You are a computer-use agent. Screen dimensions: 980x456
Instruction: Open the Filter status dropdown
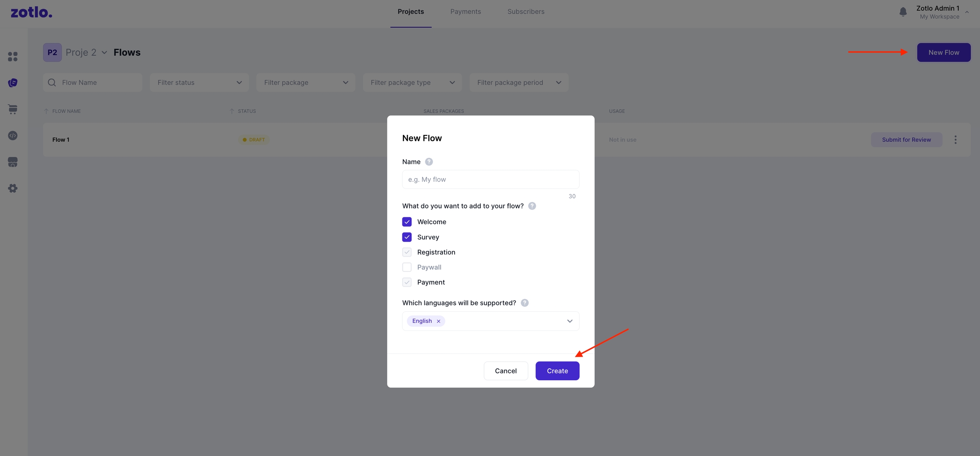[199, 83]
